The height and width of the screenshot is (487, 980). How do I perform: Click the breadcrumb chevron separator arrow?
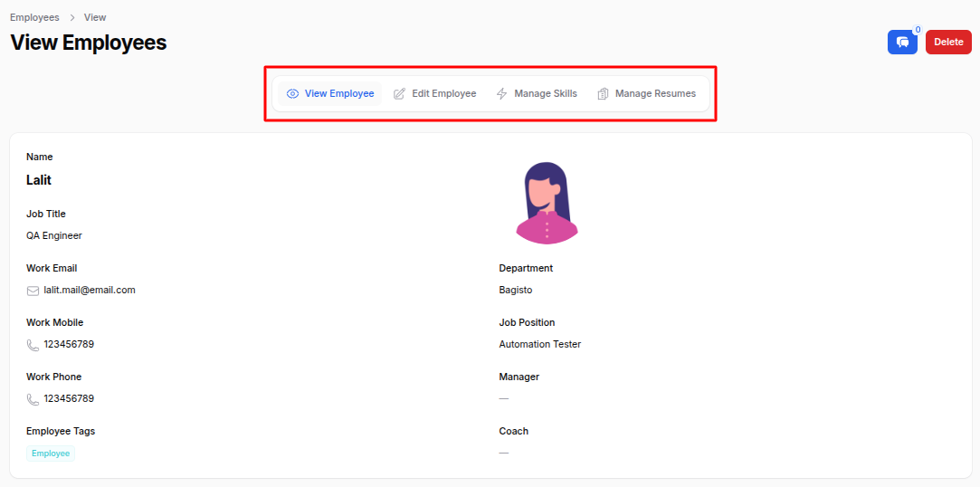71,17
